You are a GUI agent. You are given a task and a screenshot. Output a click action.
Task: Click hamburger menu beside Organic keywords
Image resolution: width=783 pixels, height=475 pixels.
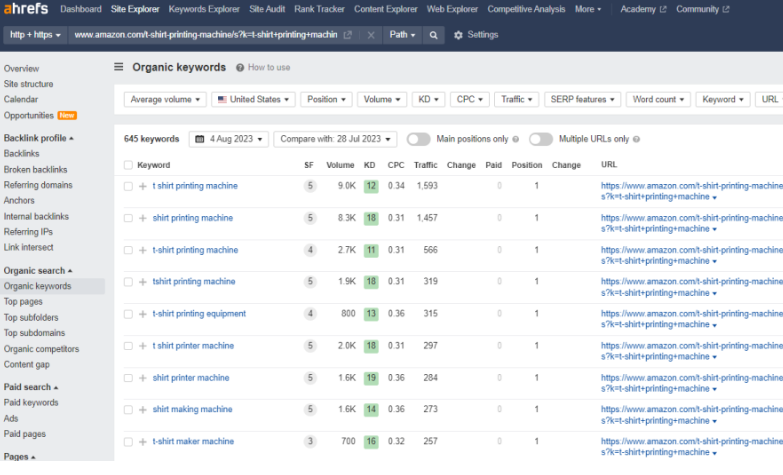(119, 67)
